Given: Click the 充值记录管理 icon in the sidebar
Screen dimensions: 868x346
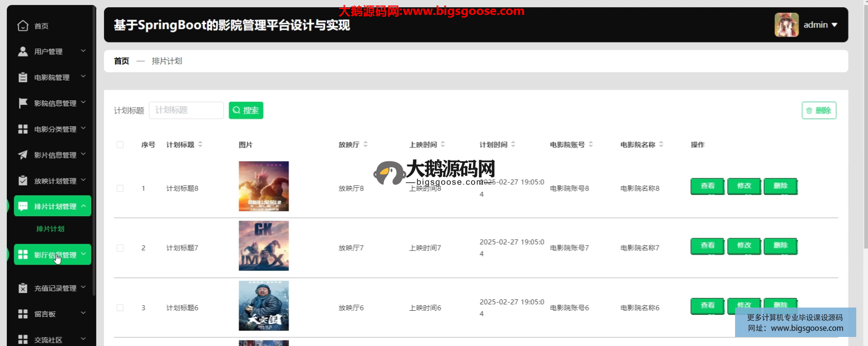Looking at the screenshot, I should pos(23,288).
